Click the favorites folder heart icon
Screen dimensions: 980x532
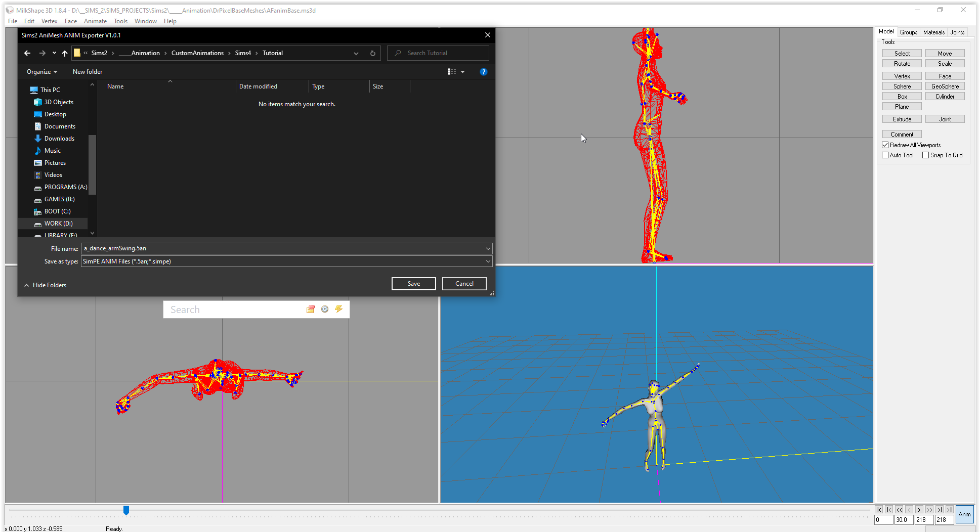click(311, 309)
